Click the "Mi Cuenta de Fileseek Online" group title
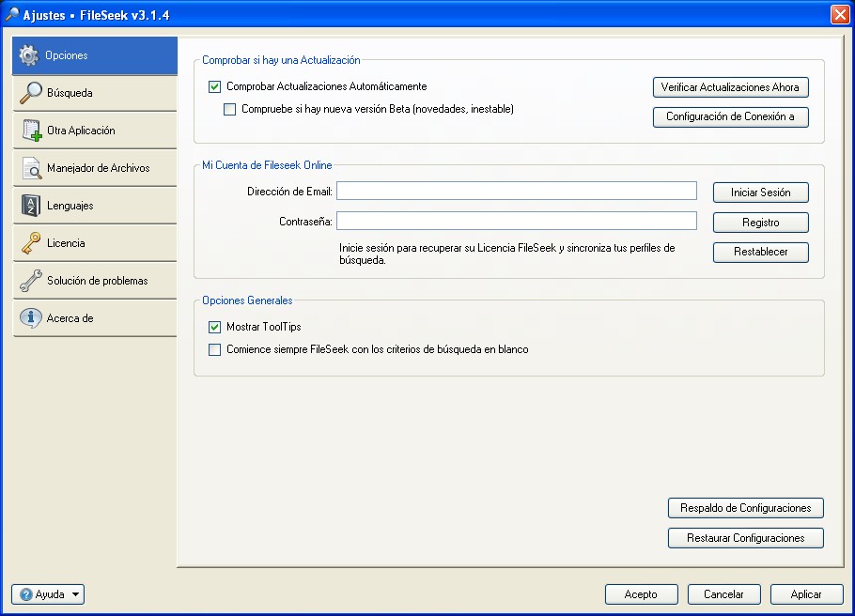The image size is (855, 616). coord(267,165)
